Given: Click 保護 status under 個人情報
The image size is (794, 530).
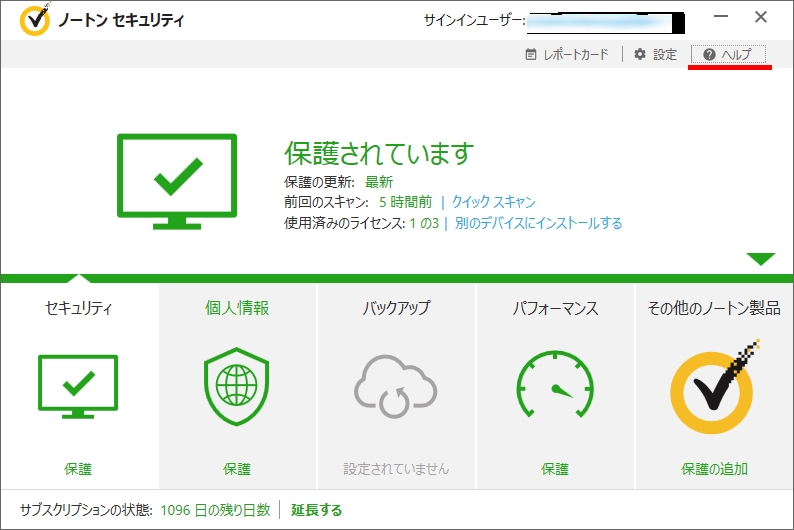Looking at the screenshot, I should [237, 469].
